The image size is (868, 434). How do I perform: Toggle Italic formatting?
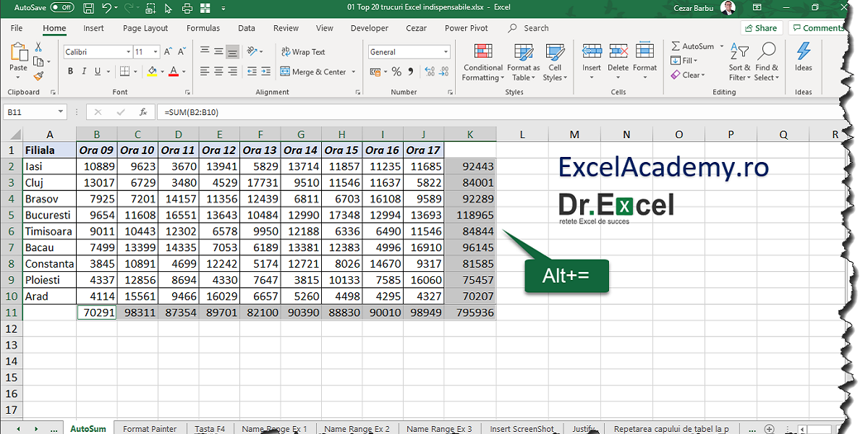coord(84,72)
